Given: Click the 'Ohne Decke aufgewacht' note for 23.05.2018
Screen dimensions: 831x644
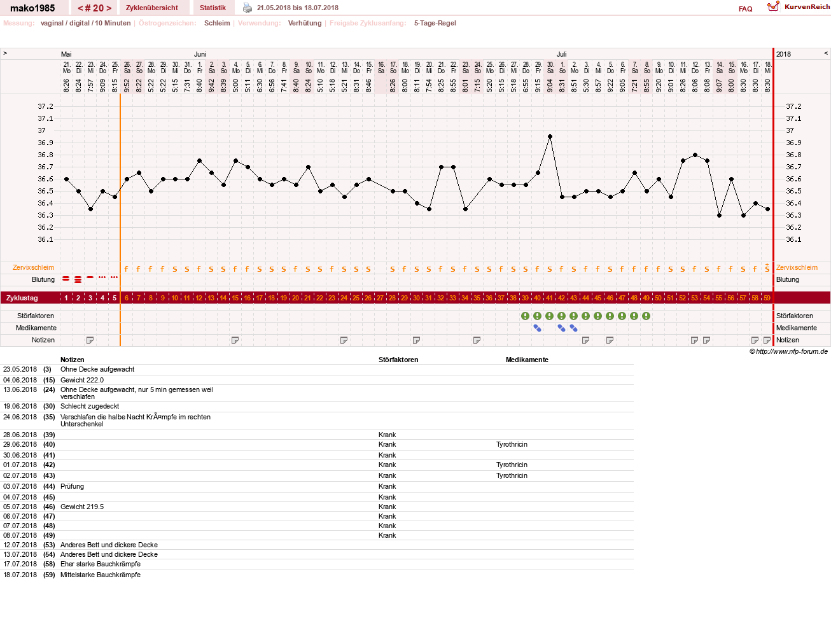Looking at the screenshot, I should (97, 370).
